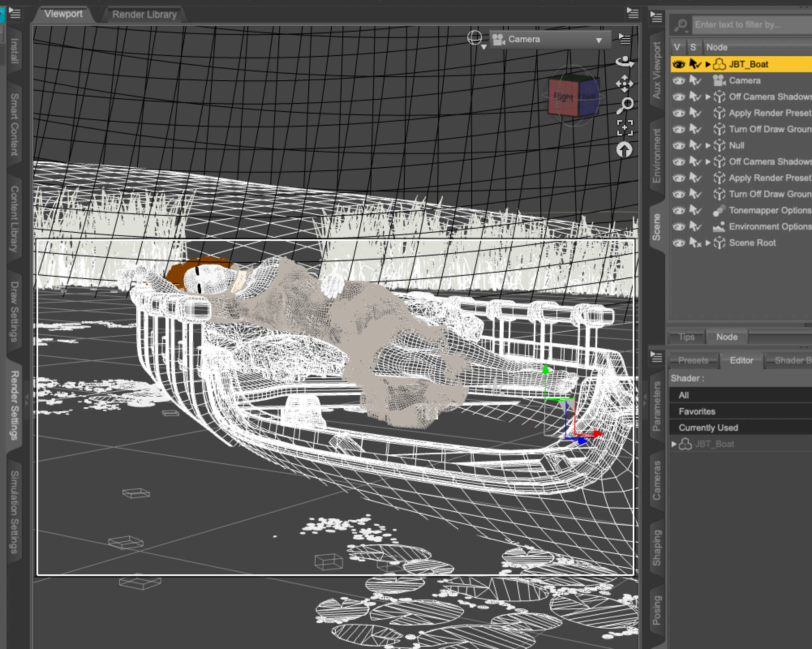Open the Viewport pane top-right menu icon
The image size is (812, 649).
click(632, 13)
